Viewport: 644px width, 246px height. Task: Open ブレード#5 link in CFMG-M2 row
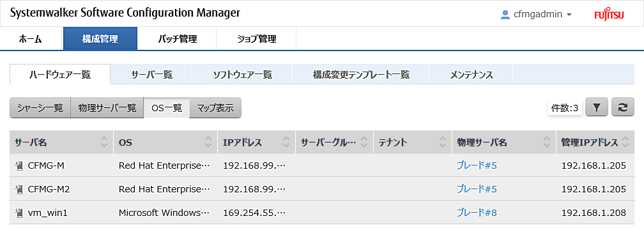point(477,189)
